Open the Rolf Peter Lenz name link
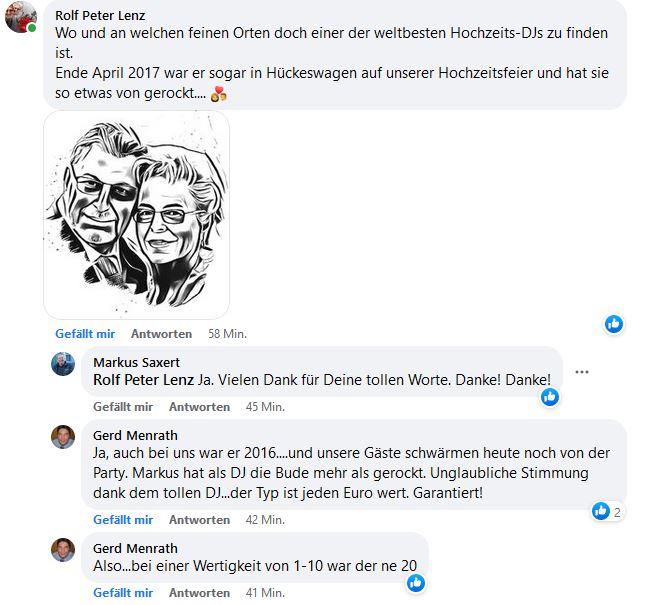 click(100, 15)
